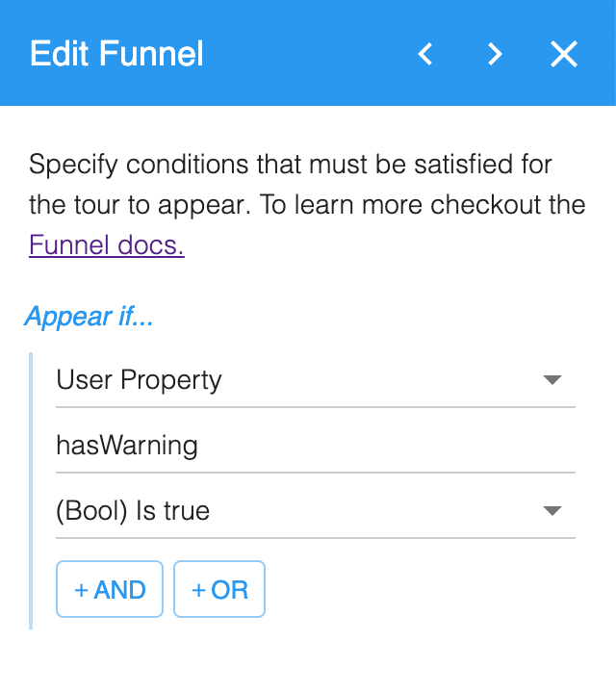This screenshot has height=693, width=616.
Task: Click the description text about tour conditions
Action: click(x=308, y=184)
